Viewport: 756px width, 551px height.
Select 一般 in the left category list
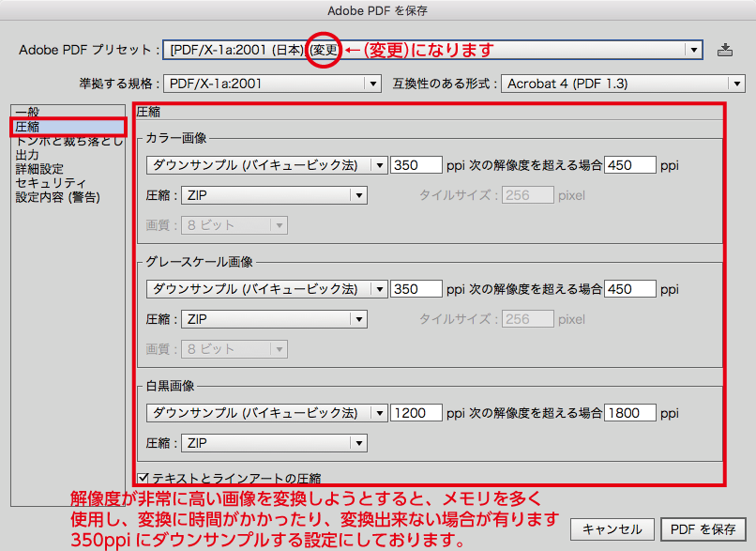point(27,112)
